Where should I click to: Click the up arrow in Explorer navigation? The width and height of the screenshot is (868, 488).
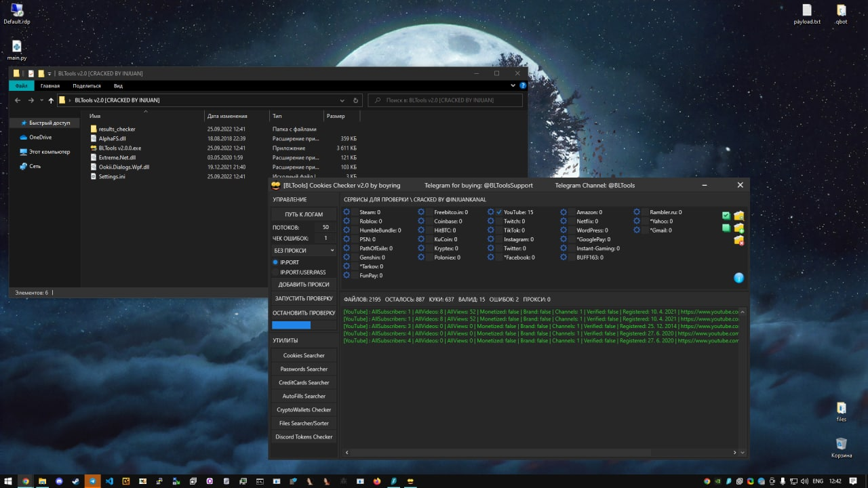pos(51,100)
